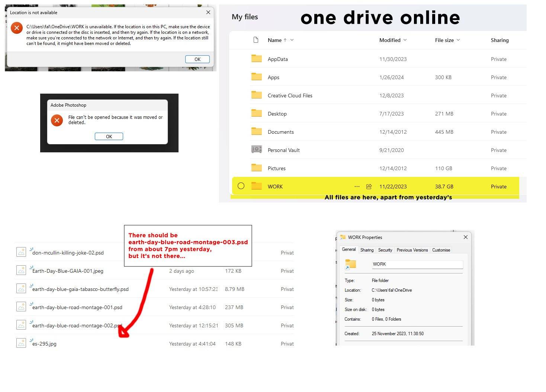
Task: Click the WORK folder name in OneDrive list
Action: 275,187
